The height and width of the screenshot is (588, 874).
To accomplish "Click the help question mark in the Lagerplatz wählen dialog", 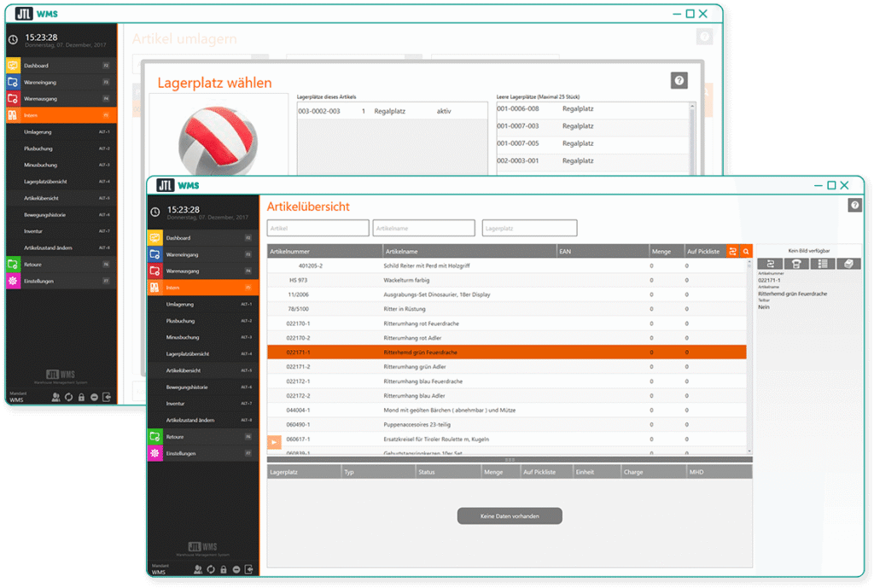I will coord(679,80).
